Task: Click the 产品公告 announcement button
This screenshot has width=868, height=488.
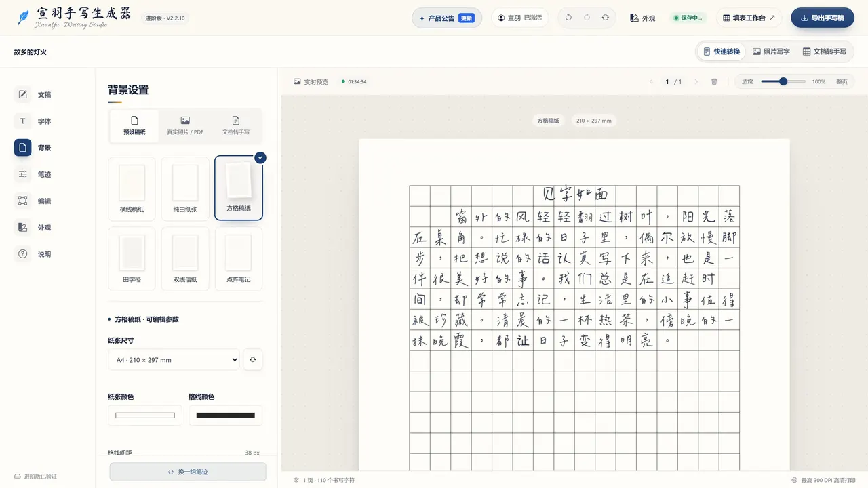Action: [x=447, y=18]
